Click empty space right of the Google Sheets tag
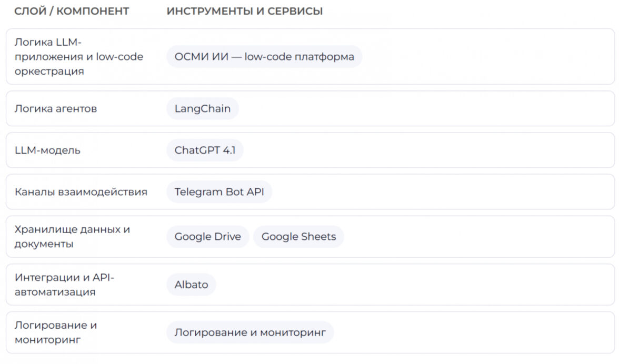619x364 pixels. point(474,237)
